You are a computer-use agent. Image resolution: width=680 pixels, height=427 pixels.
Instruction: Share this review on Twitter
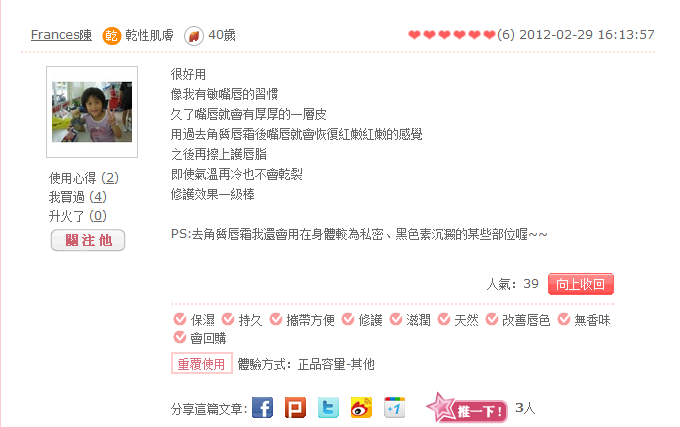(328, 407)
